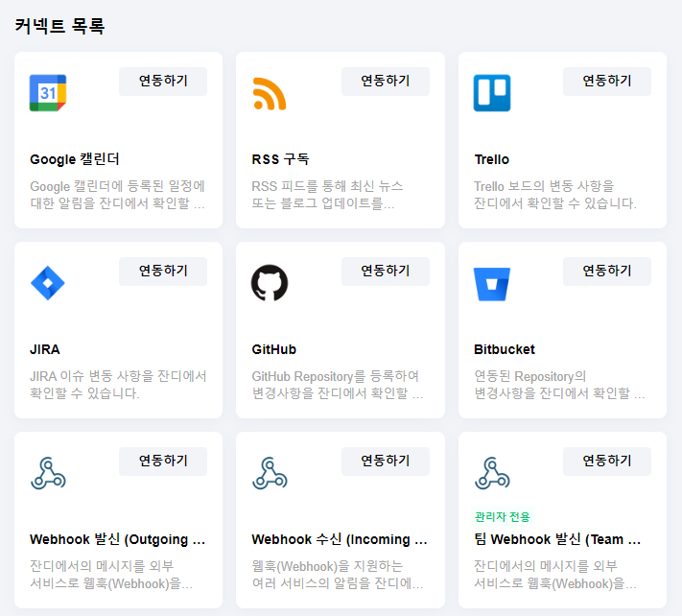
Task: Select the 팀 Webhook 발신 (Team title
Action: (x=557, y=539)
